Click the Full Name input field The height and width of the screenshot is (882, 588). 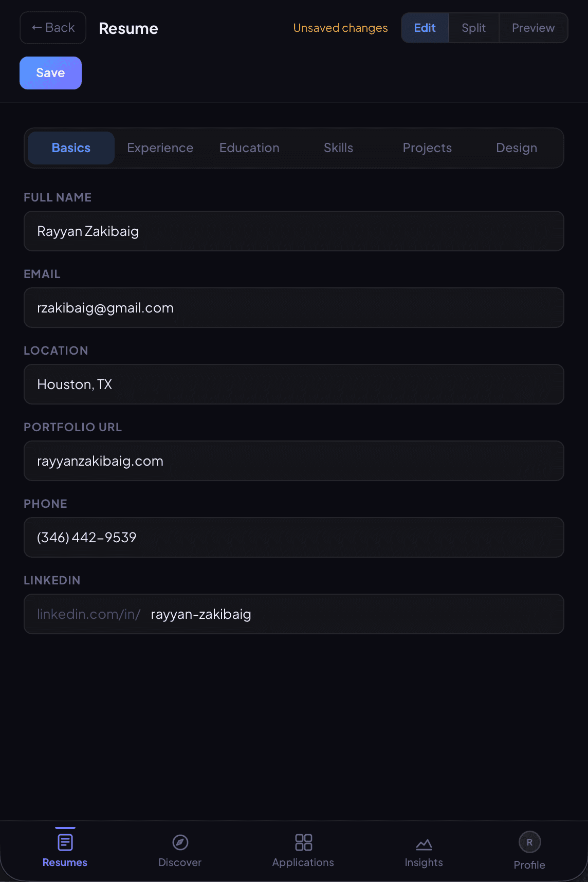[294, 231]
